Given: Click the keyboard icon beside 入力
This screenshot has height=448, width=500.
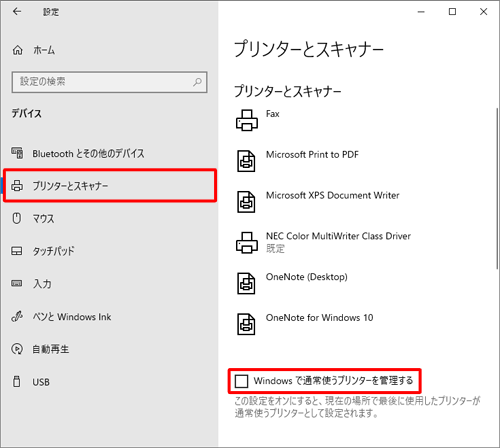Looking at the screenshot, I should coord(17,283).
